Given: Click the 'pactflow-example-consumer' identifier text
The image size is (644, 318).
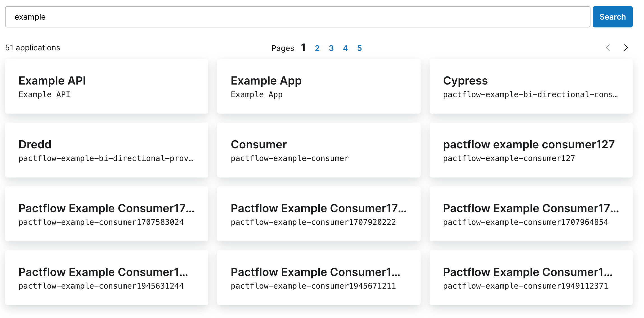Looking at the screenshot, I should pyautogui.click(x=290, y=158).
